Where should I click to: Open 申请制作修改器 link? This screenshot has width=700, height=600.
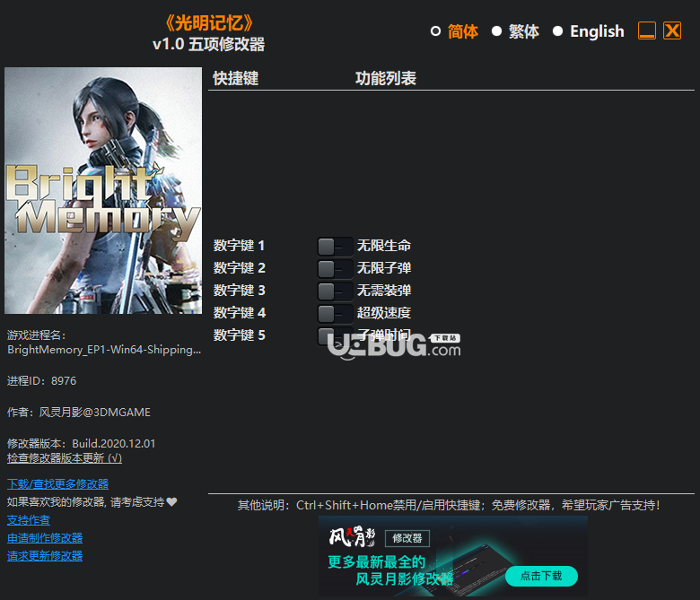(45, 538)
